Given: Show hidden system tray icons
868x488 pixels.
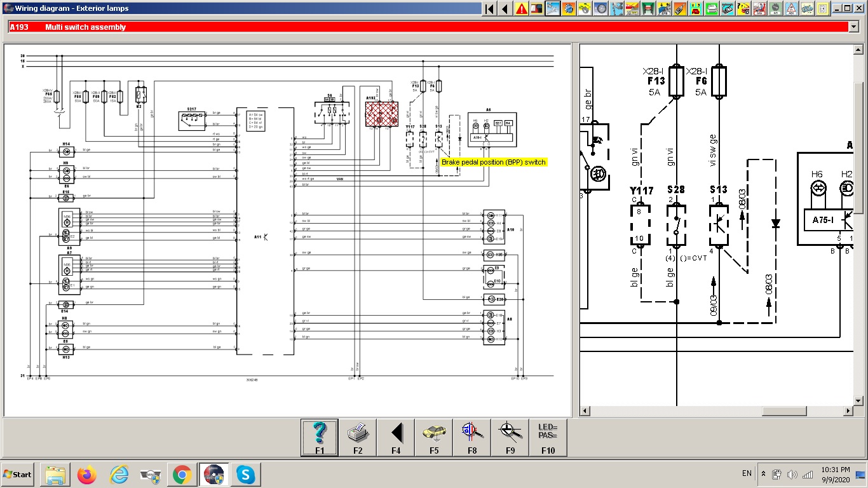Looking at the screenshot, I should [764, 474].
